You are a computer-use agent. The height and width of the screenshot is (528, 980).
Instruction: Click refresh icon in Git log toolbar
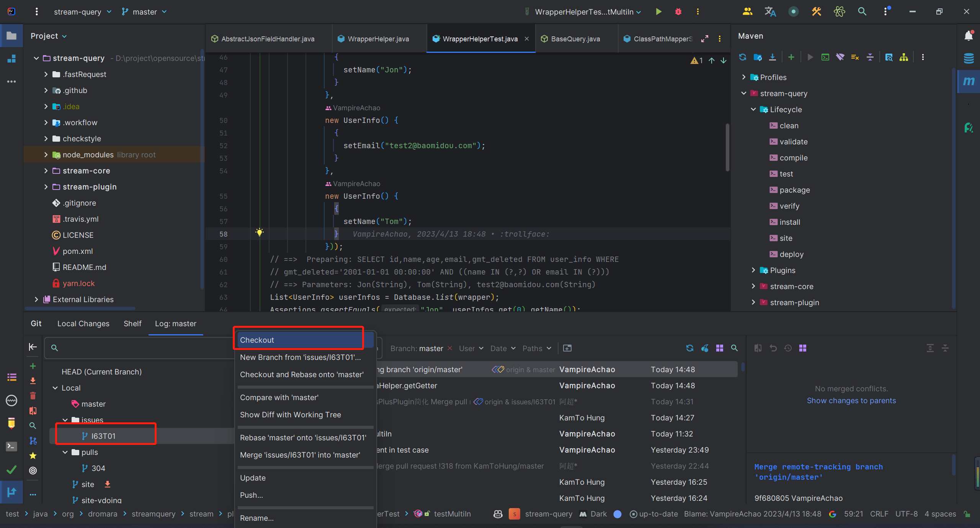[690, 348]
